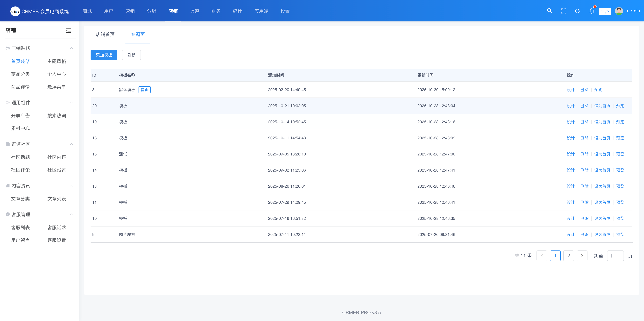Viewport: 644px width, 321px height.
Task: Go to next page arrow in pagination
Action: coord(582,256)
